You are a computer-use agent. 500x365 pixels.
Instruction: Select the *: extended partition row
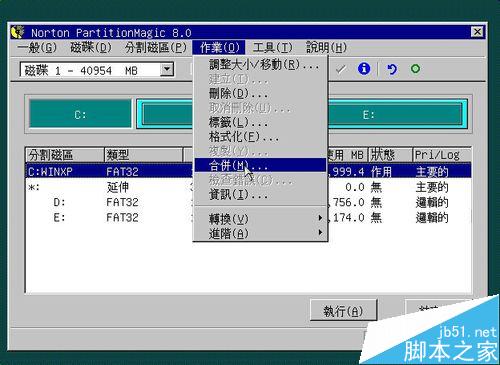[x=248, y=187]
